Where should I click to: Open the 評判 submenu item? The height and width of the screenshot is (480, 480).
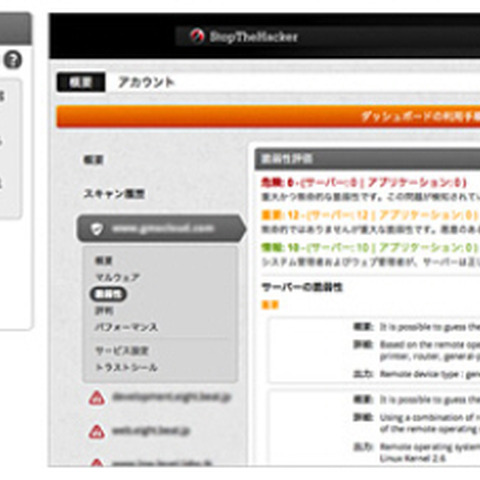(104, 311)
